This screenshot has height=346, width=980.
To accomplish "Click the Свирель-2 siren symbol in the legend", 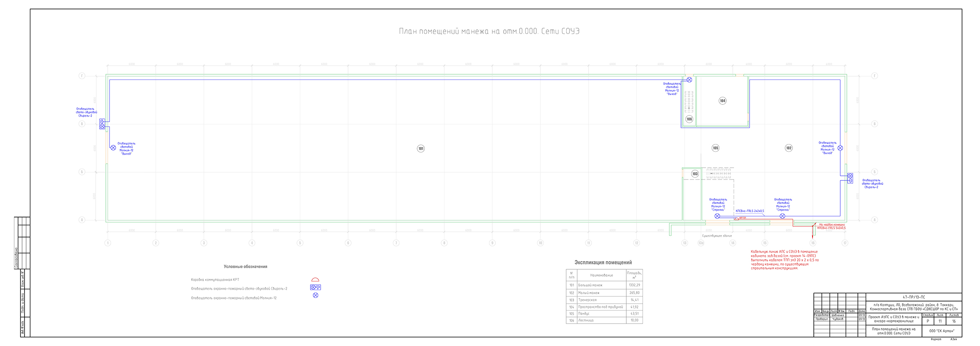I will (x=315, y=288).
